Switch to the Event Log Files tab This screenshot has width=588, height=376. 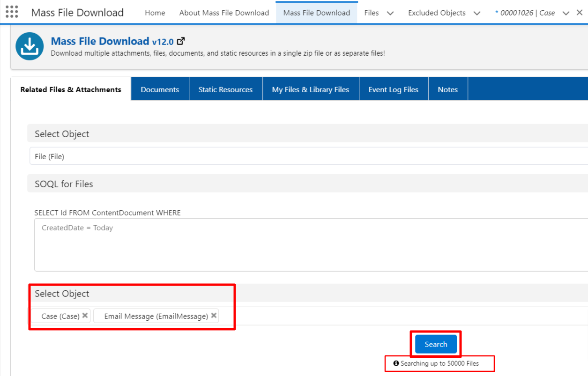tap(393, 89)
